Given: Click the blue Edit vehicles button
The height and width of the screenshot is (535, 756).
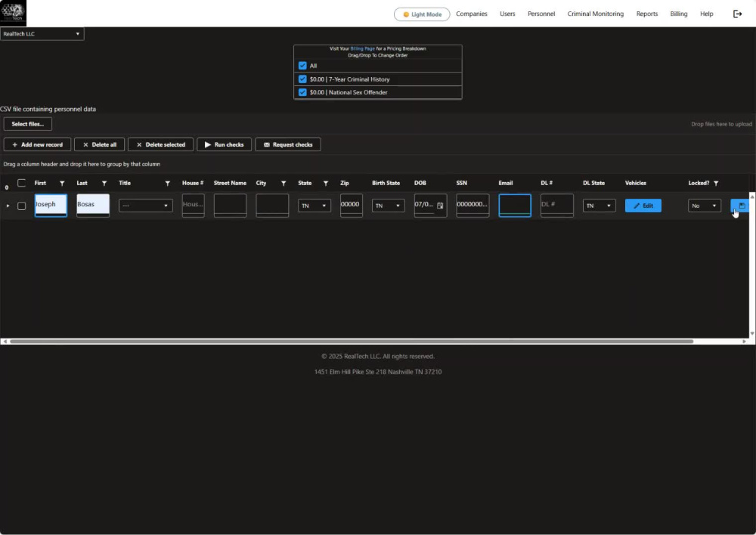Looking at the screenshot, I should pos(643,206).
